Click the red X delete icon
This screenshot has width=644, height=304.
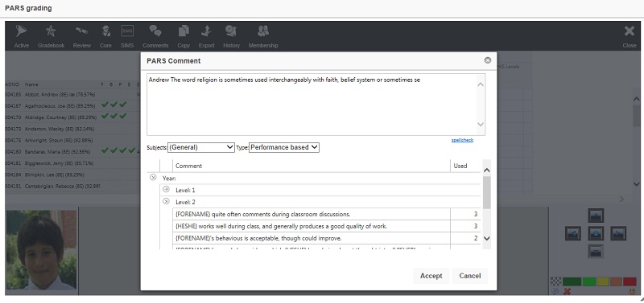tap(568, 291)
